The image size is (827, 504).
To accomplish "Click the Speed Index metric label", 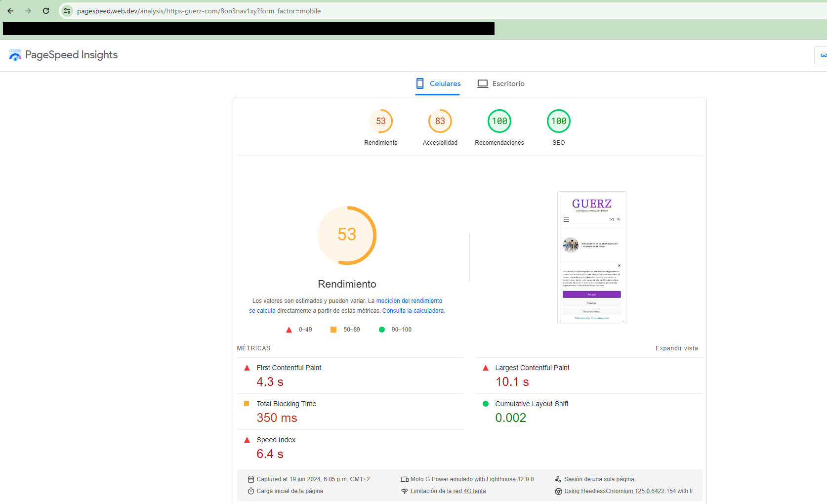I will tap(276, 440).
